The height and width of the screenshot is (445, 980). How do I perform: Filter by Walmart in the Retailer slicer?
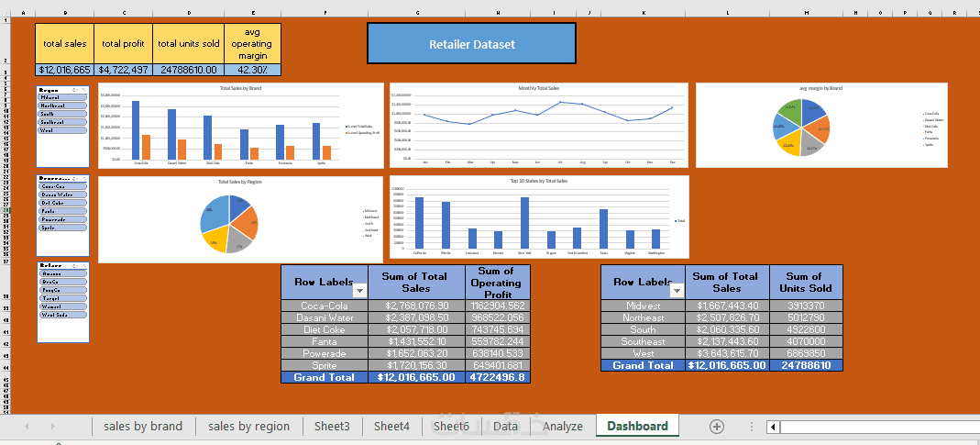[x=61, y=306]
